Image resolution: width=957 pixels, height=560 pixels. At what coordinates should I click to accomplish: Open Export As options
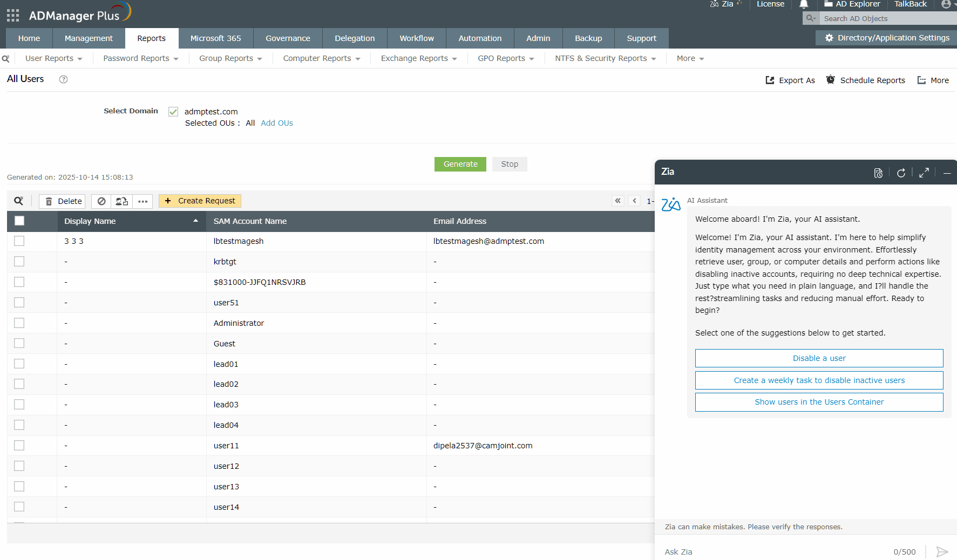790,80
